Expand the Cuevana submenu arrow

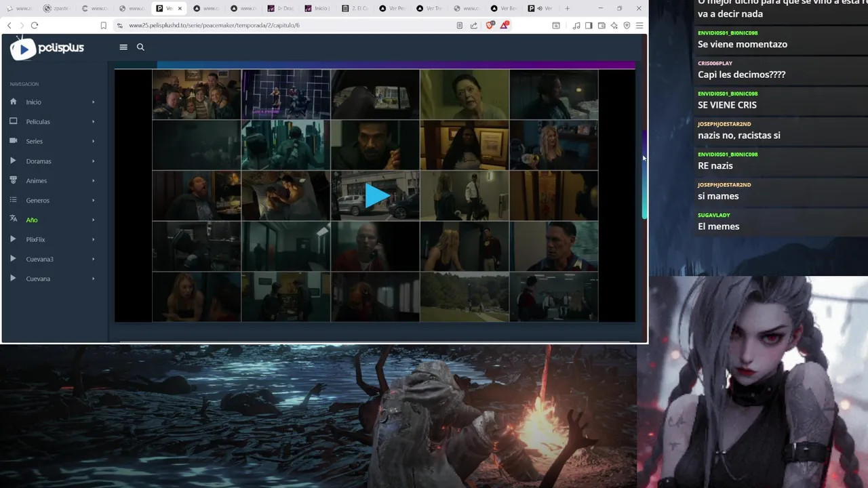click(93, 279)
